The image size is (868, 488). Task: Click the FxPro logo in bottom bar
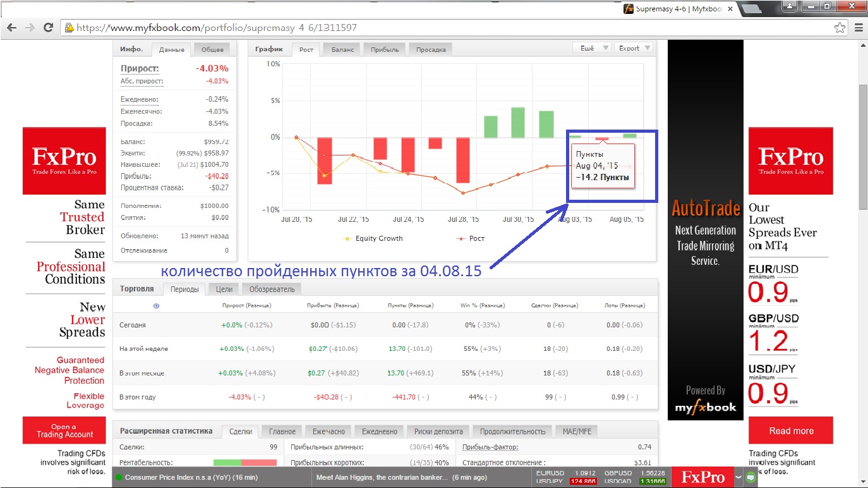click(x=702, y=477)
